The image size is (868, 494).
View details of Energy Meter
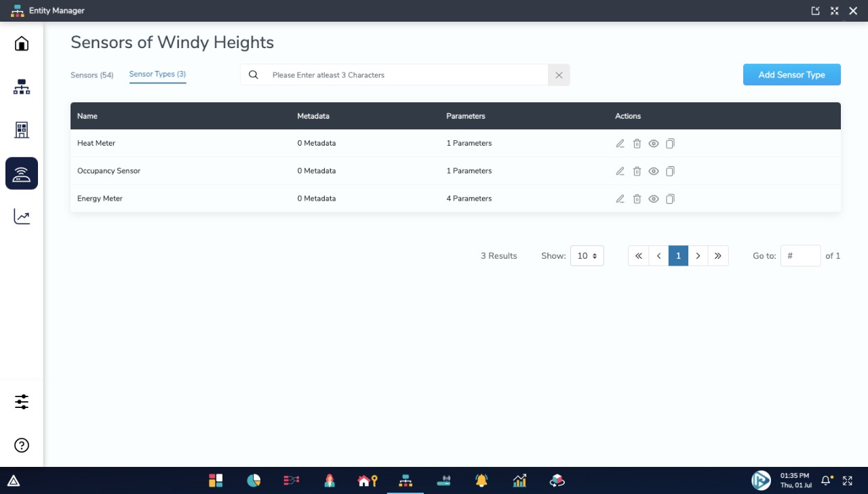click(654, 199)
